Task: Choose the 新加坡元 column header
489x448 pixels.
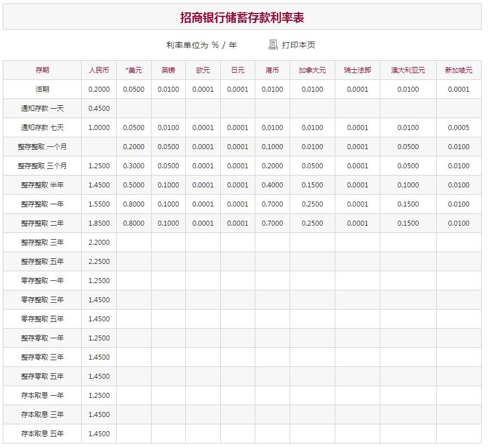Action: click(459, 70)
